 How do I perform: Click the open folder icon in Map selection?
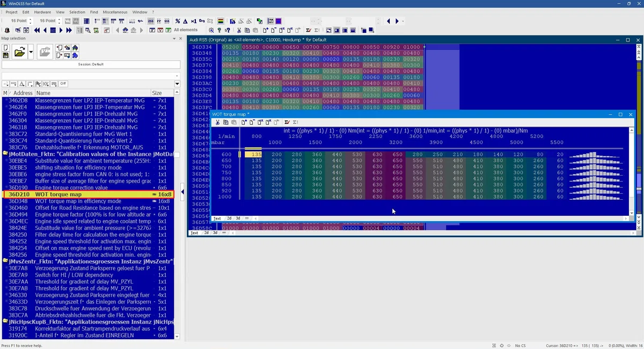point(19,52)
